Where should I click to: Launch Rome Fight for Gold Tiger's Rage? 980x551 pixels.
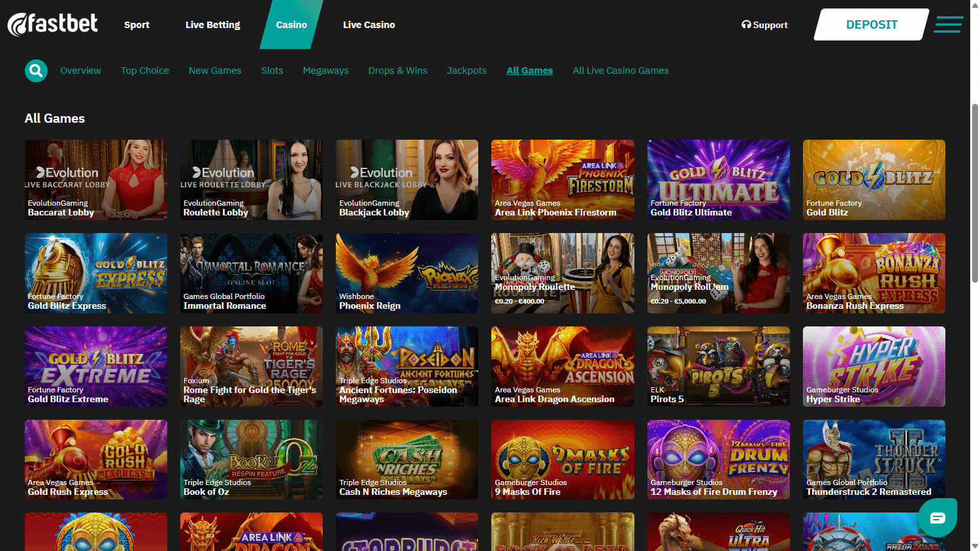click(x=252, y=366)
